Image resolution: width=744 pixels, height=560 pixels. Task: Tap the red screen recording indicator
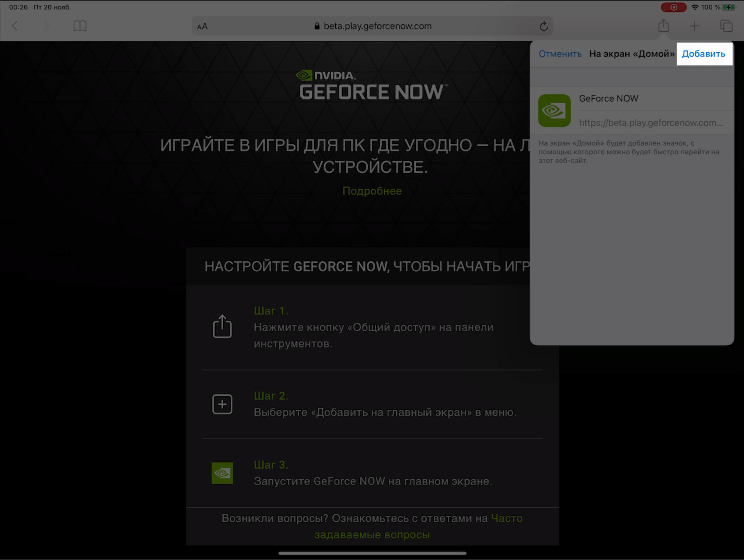click(x=673, y=7)
